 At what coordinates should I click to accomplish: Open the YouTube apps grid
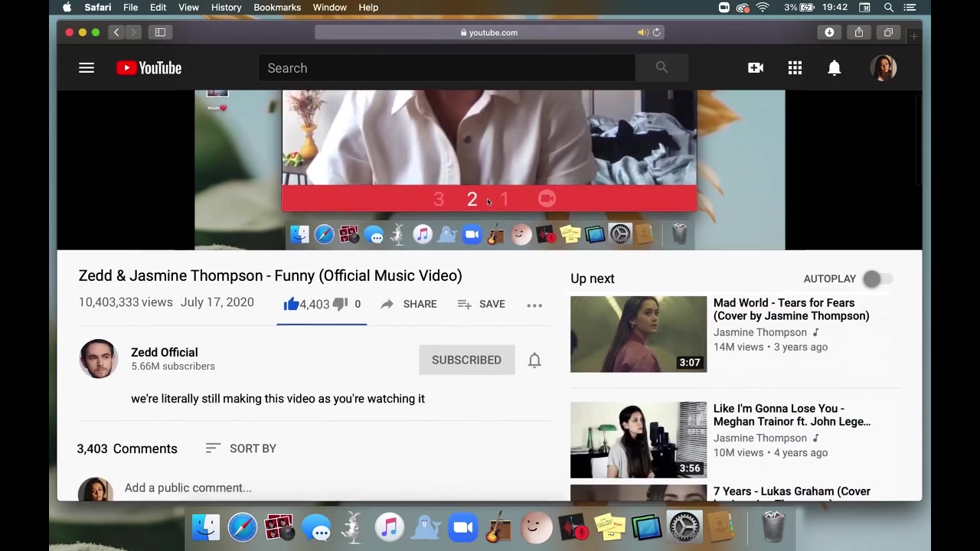pos(795,68)
